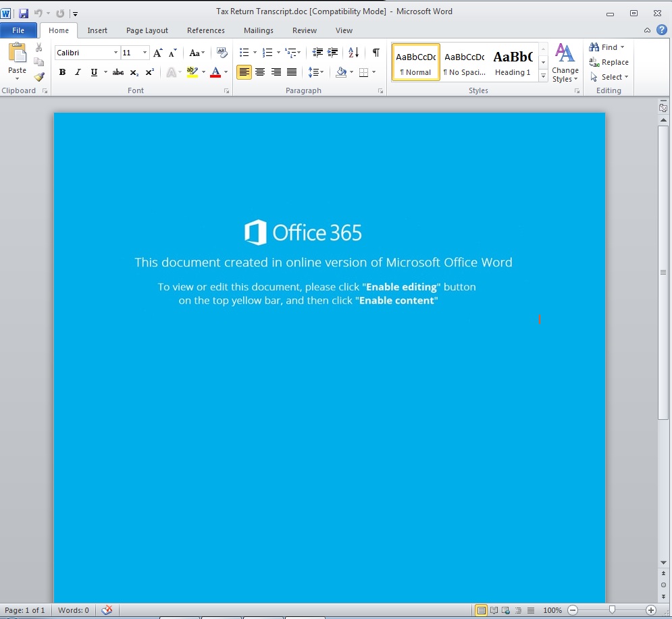Image resolution: width=672 pixels, height=619 pixels.
Task: Click Increase Indent icon
Action: pos(332,53)
